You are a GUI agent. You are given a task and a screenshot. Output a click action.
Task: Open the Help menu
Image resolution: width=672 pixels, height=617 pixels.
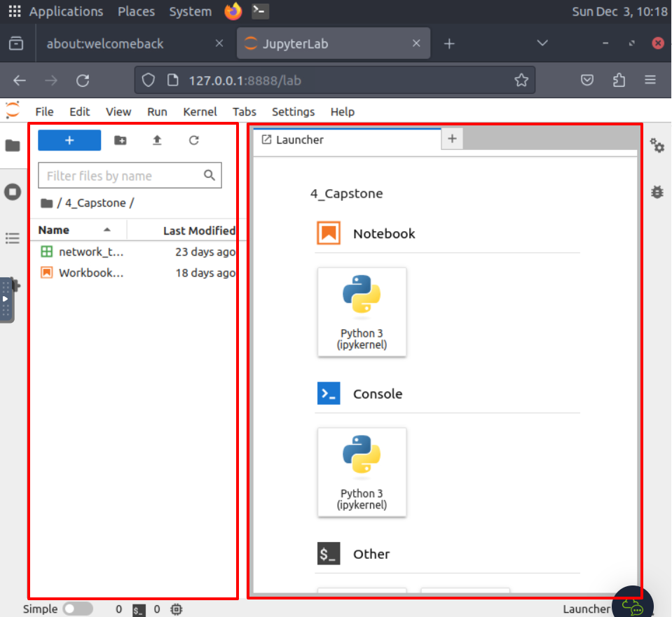point(343,112)
